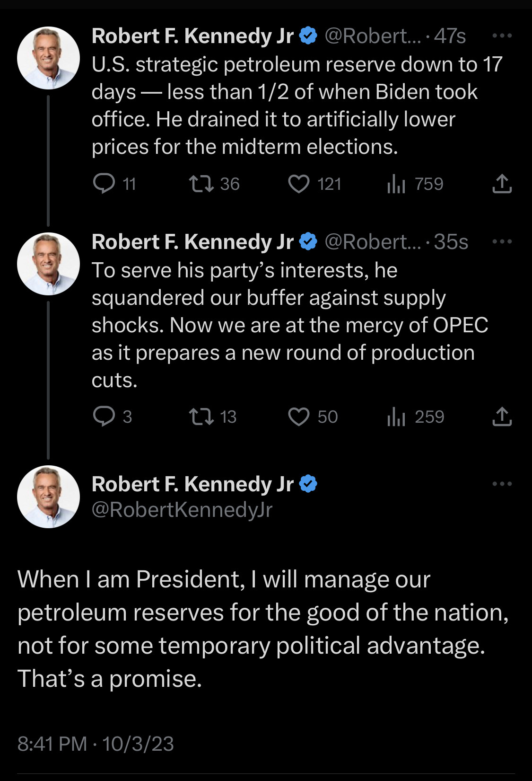Open more options on the main tweet
Screen dimensions: 532x781
point(502,484)
